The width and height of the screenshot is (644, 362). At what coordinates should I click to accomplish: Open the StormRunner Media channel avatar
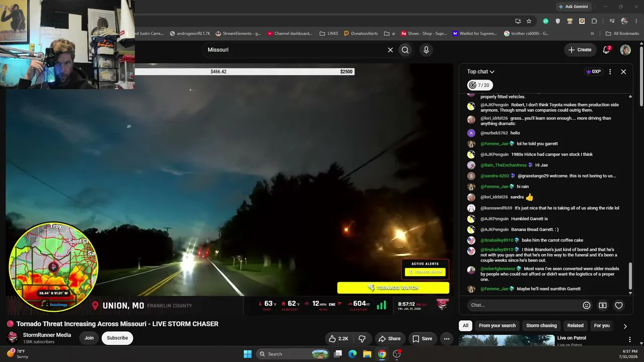(x=13, y=338)
